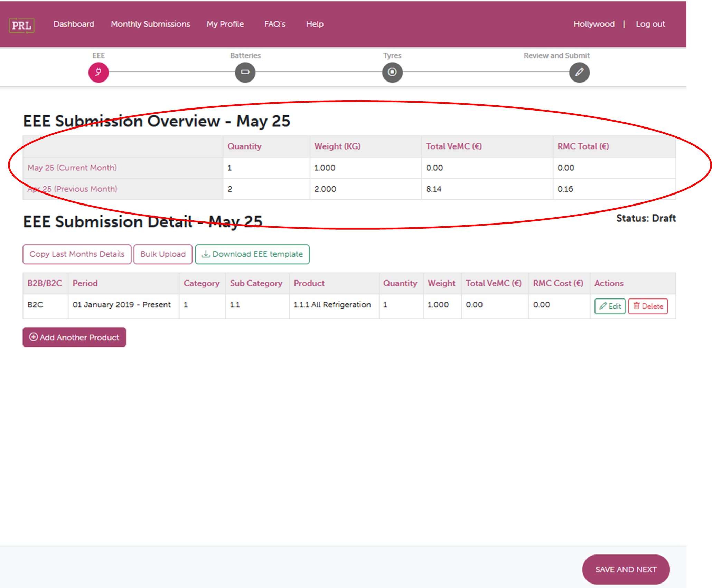Viewport: 712px width, 588px height.
Task: Delete the All Refrigeration product row
Action: click(x=648, y=306)
